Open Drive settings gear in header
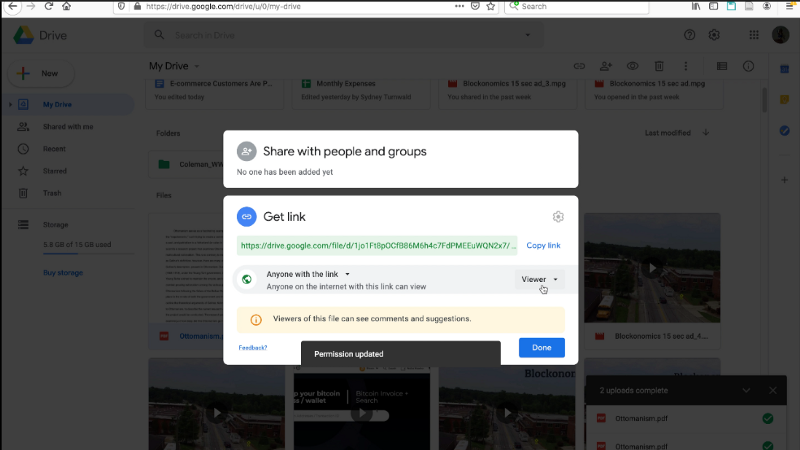This screenshot has width=800, height=450. click(714, 35)
